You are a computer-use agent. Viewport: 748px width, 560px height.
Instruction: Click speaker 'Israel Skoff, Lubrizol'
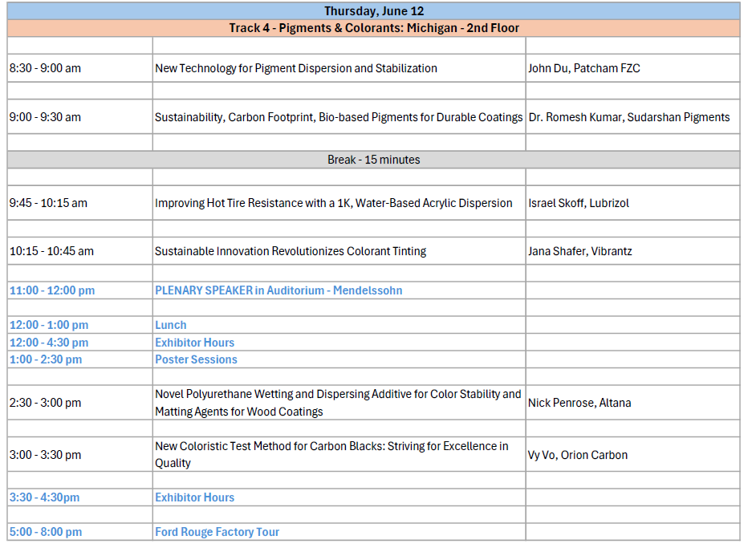point(578,203)
